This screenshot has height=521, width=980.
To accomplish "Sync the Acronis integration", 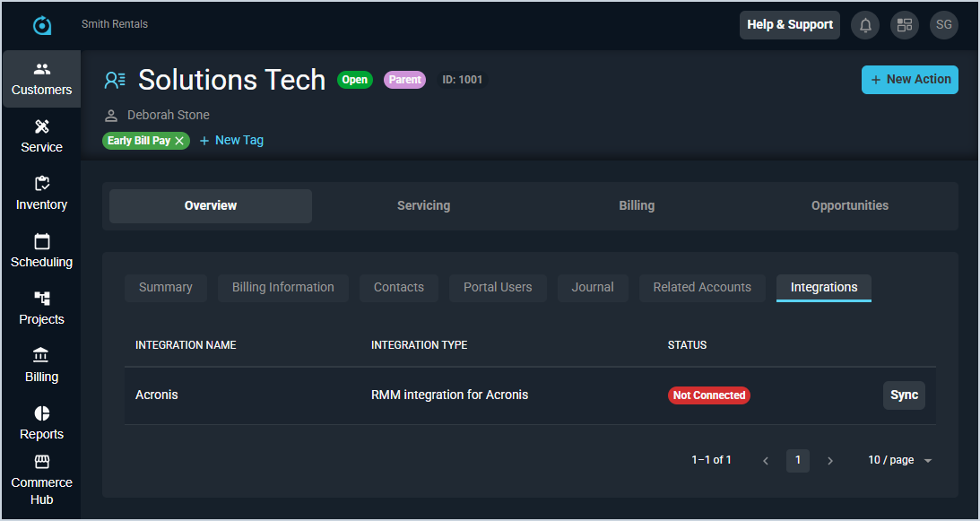I will click(904, 395).
